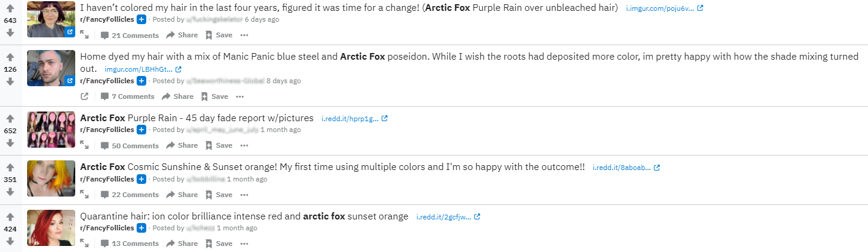Downvote the Manic Panic blue steel post
The image size is (868, 252).
coord(10,81)
